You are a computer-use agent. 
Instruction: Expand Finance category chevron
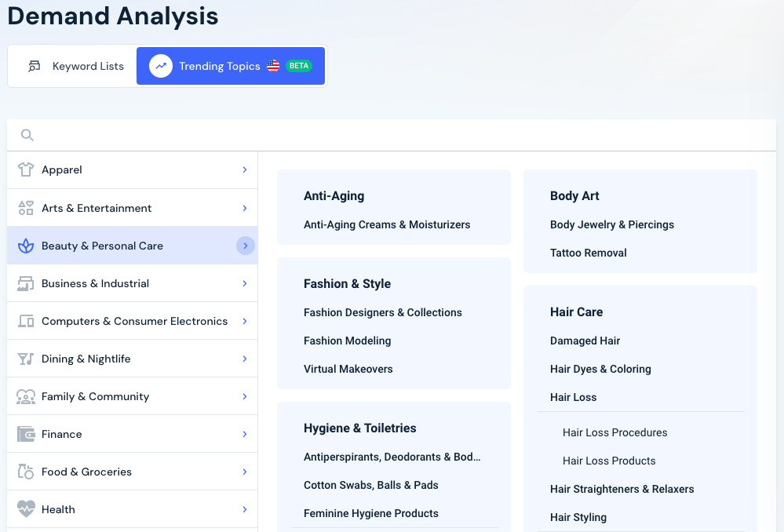245,434
